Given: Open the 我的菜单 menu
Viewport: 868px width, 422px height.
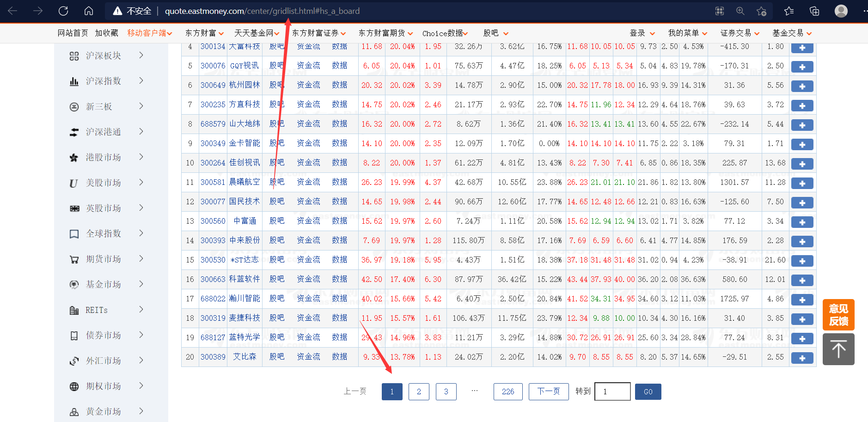Looking at the screenshot, I should (x=688, y=33).
